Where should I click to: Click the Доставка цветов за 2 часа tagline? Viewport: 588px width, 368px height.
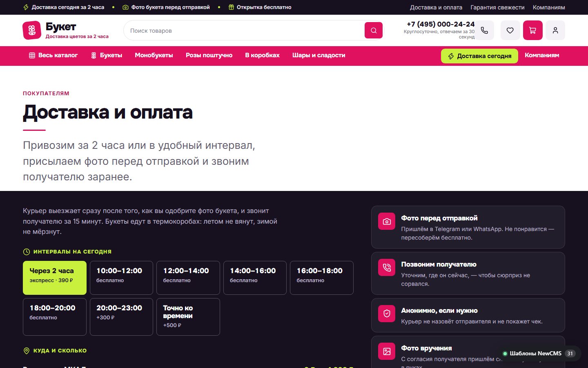77,36
